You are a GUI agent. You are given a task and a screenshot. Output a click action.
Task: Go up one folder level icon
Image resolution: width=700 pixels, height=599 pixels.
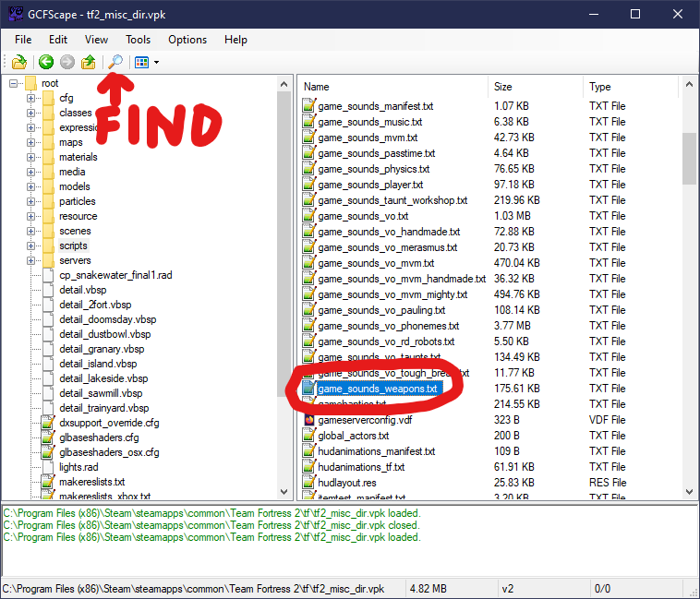89,62
